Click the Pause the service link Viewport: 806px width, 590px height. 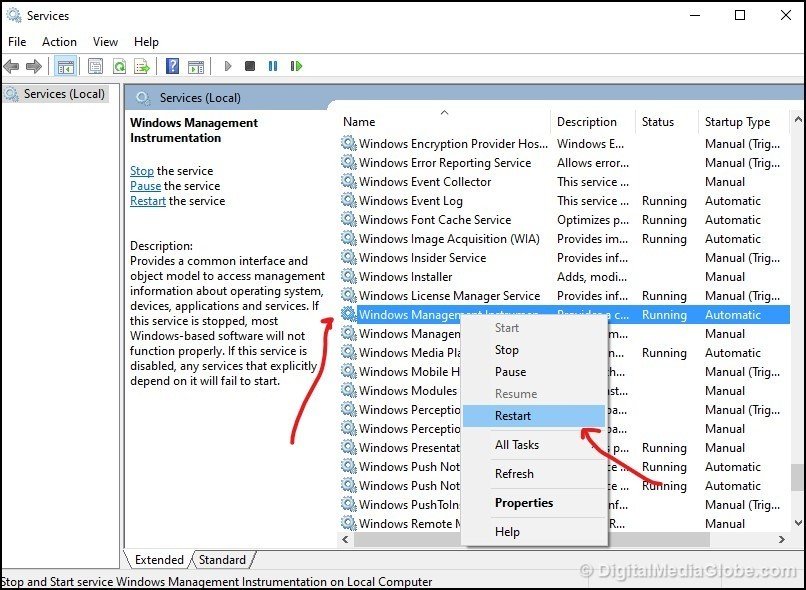tap(145, 186)
